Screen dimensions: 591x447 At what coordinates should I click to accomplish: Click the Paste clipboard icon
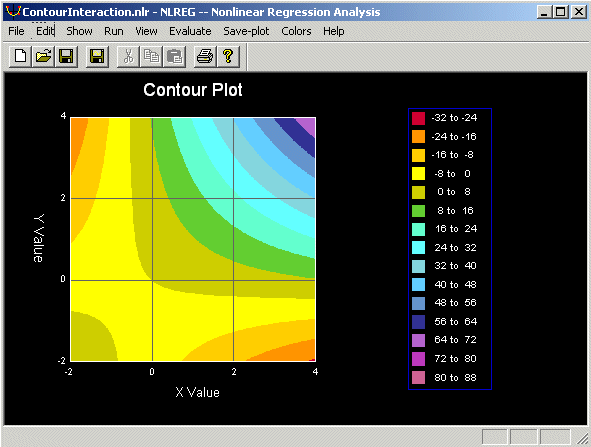coord(175,57)
